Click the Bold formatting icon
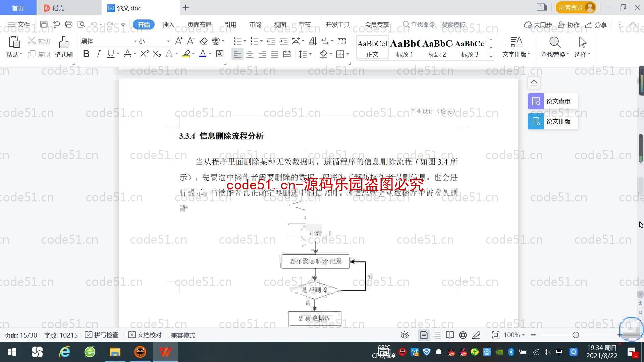The image size is (644, 362). click(86, 54)
